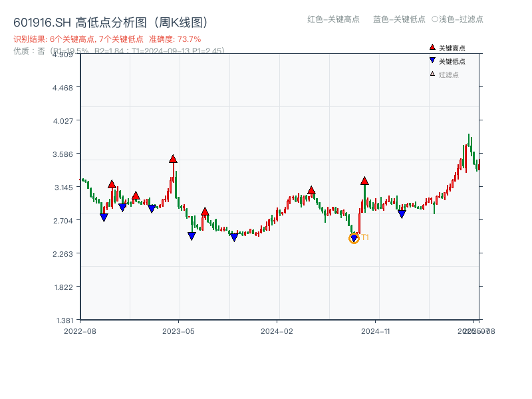Toggle the 关键低点 series in the chart legend

[x=447, y=61]
